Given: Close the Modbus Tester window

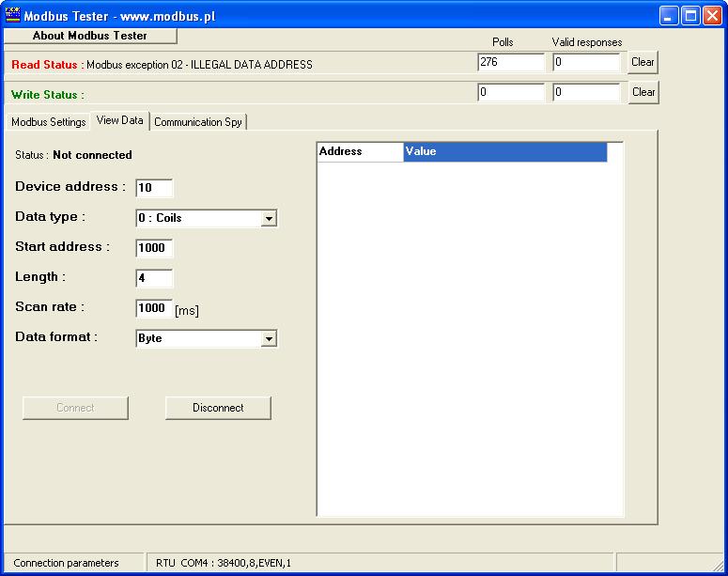Looking at the screenshot, I should pos(712,16).
